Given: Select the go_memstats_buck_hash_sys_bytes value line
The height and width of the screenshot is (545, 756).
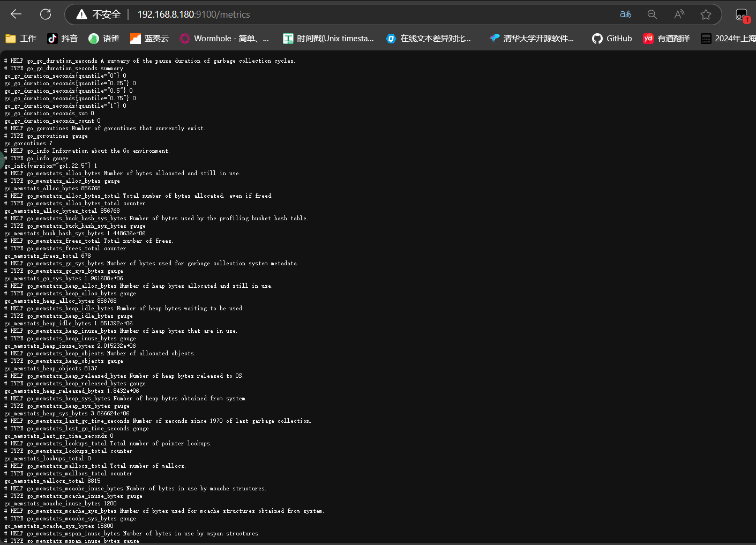Looking at the screenshot, I should click(x=75, y=234).
